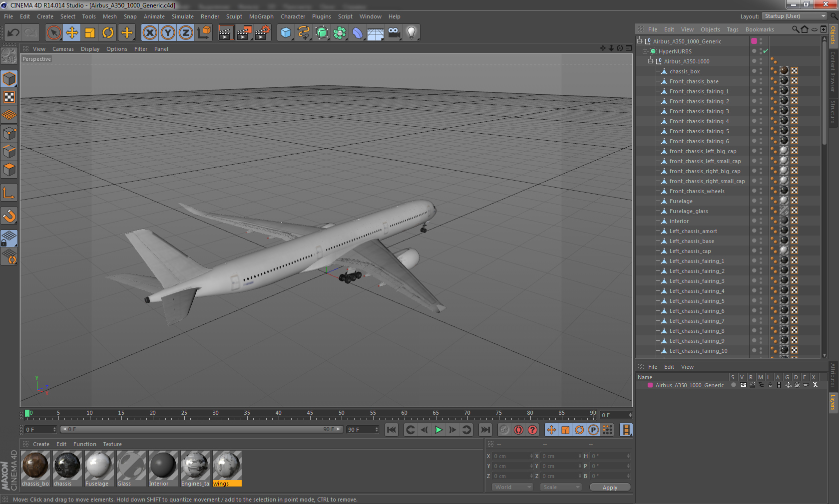Activate the Move tool
Screen dimensions: 839x504
tap(72, 33)
